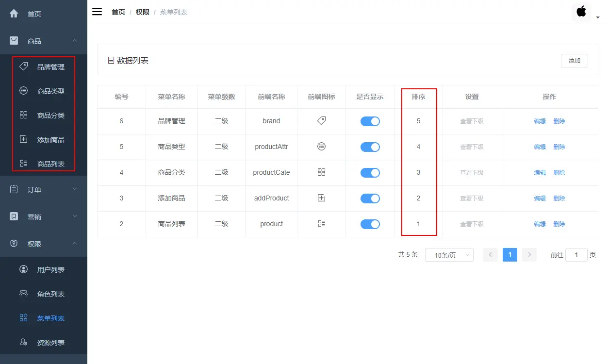This screenshot has width=608, height=364.
Task: Toggle display switch for 添加商品 row
Action: [370, 199]
